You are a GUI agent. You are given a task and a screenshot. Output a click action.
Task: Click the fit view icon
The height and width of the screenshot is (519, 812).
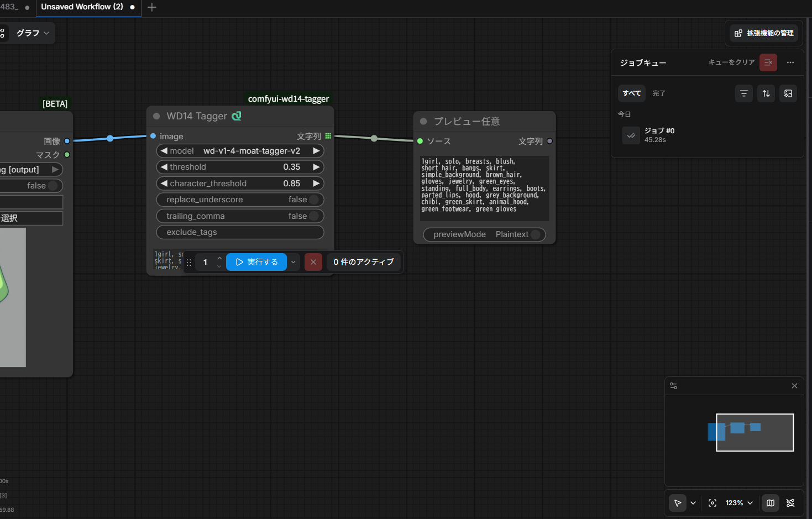point(713,503)
